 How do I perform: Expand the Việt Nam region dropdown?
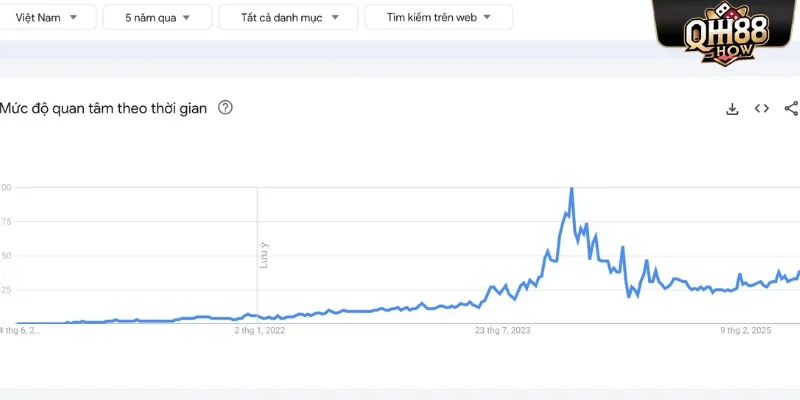tap(46, 17)
